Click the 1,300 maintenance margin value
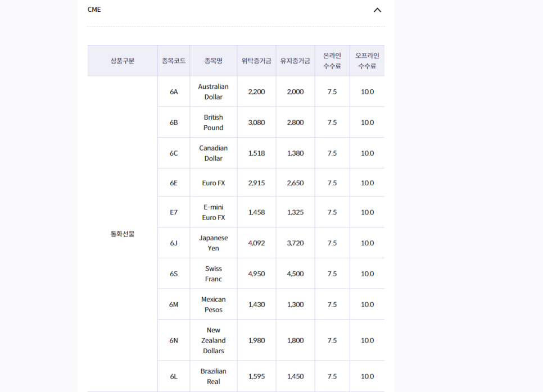Screen dimensions: 543x392 point(296,305)
